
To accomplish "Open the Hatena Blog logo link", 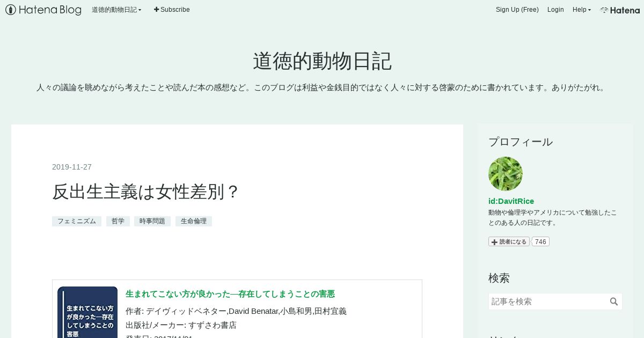I will pos(43,10).
